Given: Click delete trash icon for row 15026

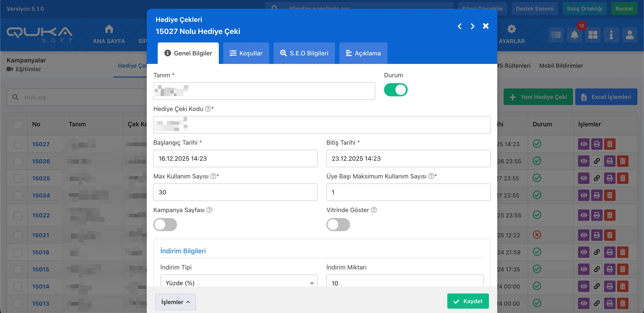Looking at the screenshot, I should (x=623, y=161).
